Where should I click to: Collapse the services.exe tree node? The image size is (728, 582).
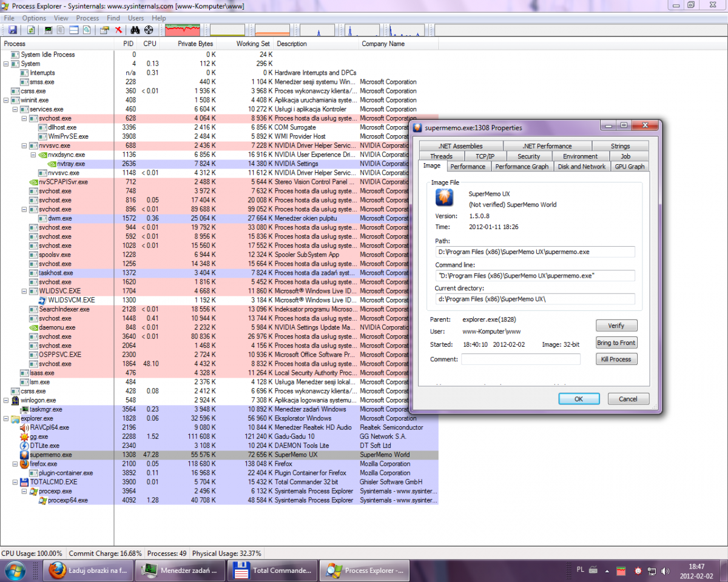point(15,109)
